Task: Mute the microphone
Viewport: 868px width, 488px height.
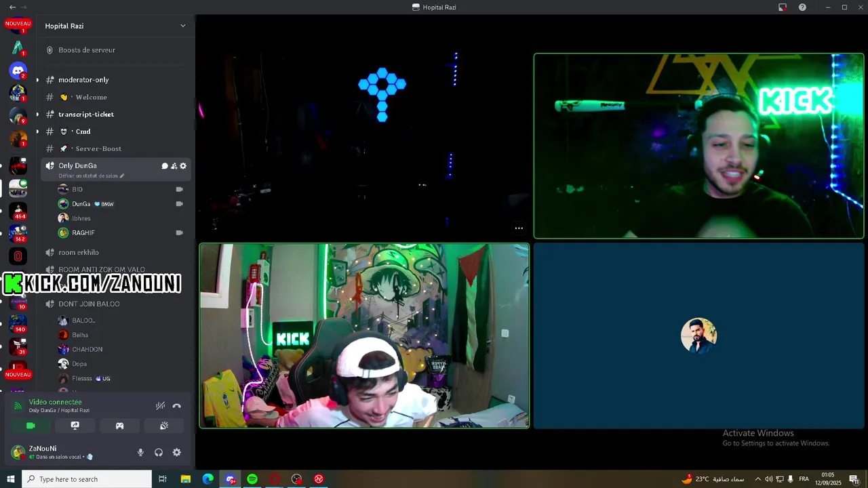Action: point(140,453)
